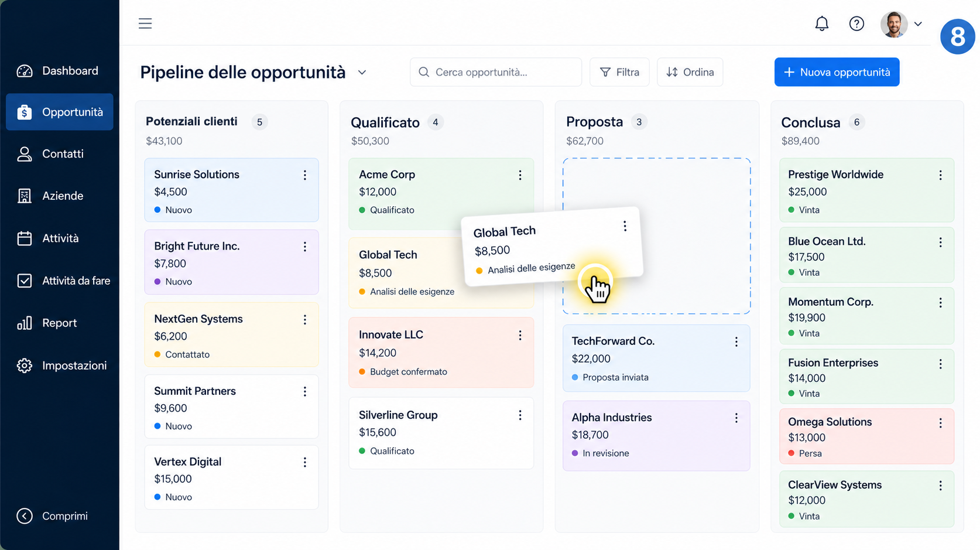The image size is (980, 550).
Task: Open Bright Future Inc. card options menu
Action: [x=305, y=247]
